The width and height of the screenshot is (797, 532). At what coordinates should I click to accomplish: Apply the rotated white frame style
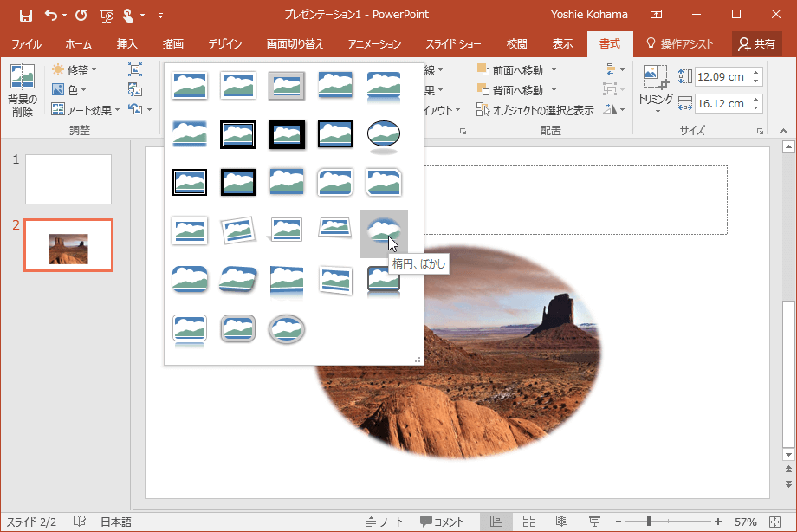[x=238, y=230]
